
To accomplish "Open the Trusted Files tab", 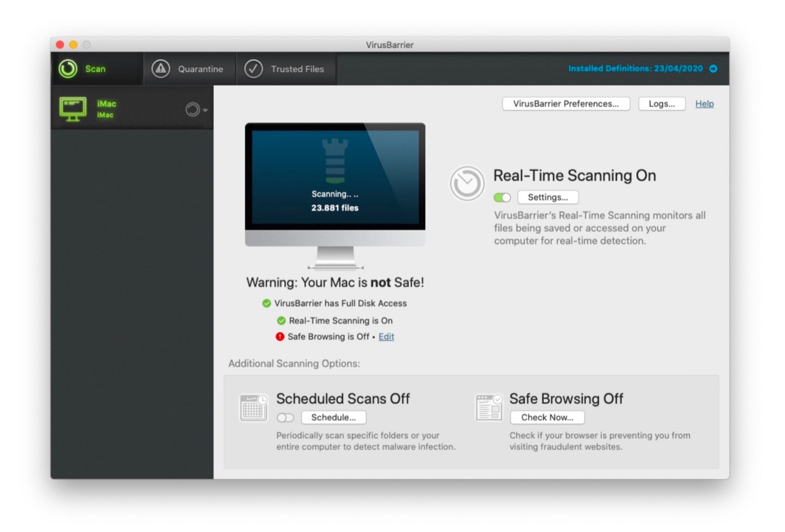I will pyautogui.click(x=287, y=69).
